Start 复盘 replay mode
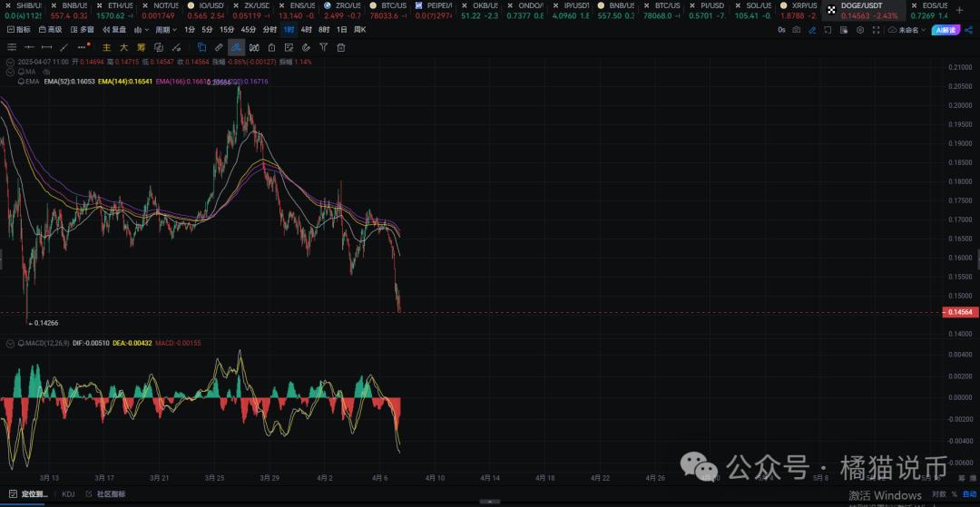 (115, 29)
